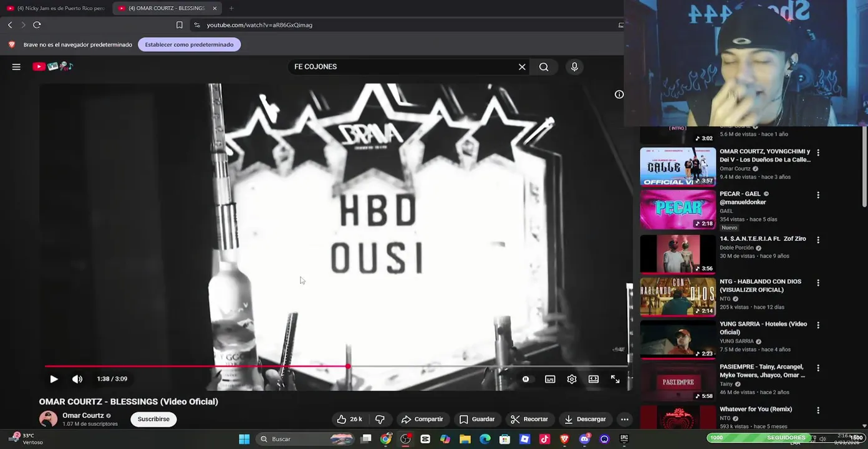The height and width of the screenshot is (449, 868).
Task: Go to YouTube home via logo
Action: [53, 66]
